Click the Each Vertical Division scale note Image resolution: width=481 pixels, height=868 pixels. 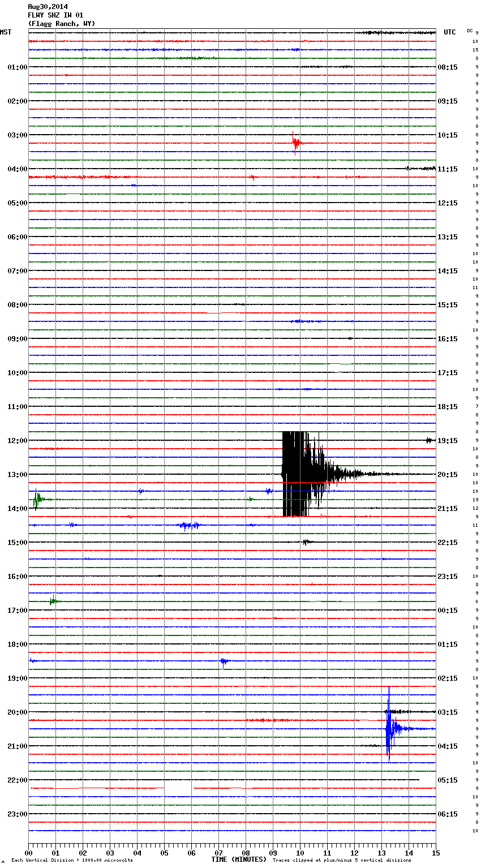(x=72, y=861)
